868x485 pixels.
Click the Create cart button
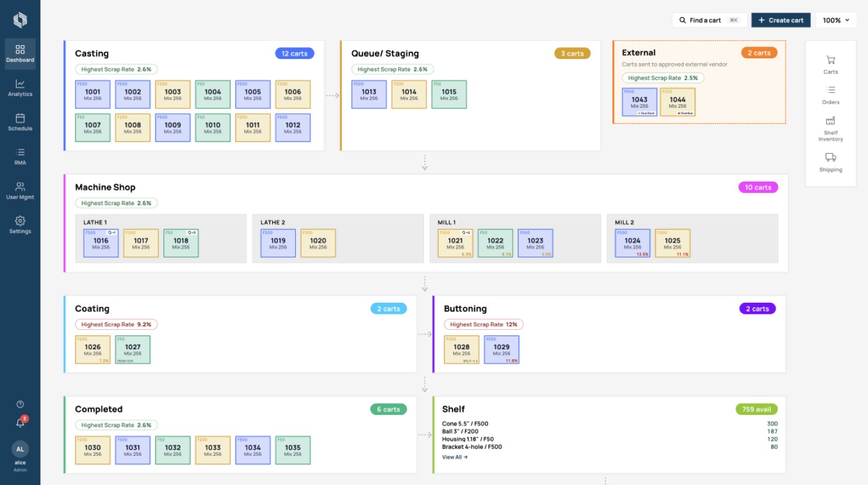(781, 20)
